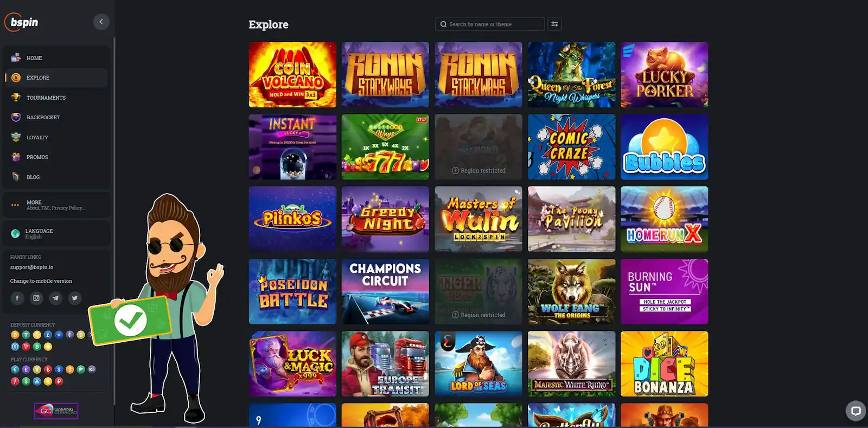The width and height of the screenshot is (868, 428).
Task: Collapse the sidebar with the arrow button
Action: pyautogui.click(x=101, y=22)
